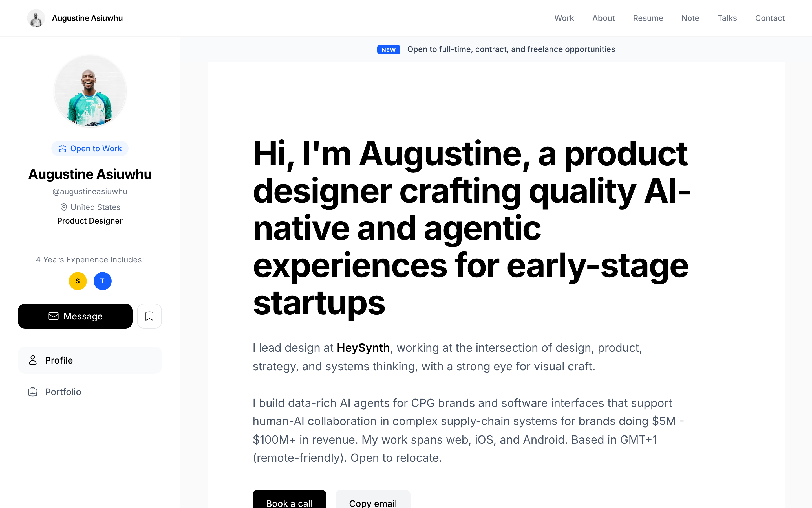Click the open opportunities banner text
This screenshot has height=508, width=812.
pos(511,49)
